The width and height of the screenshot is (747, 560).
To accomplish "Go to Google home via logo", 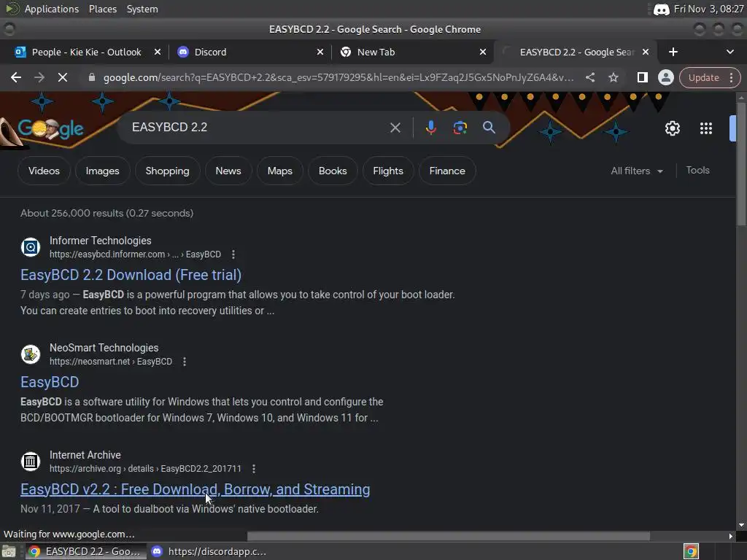I will click(50, 128).
